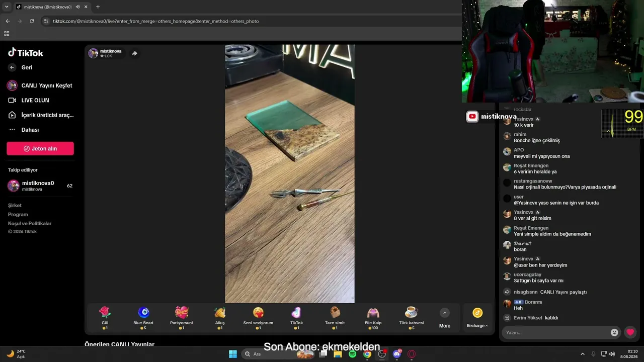Open the YouTube mistiknova overlay badge
The height and width of the screenshot is (362, 644).
click(x=492, y=117)
